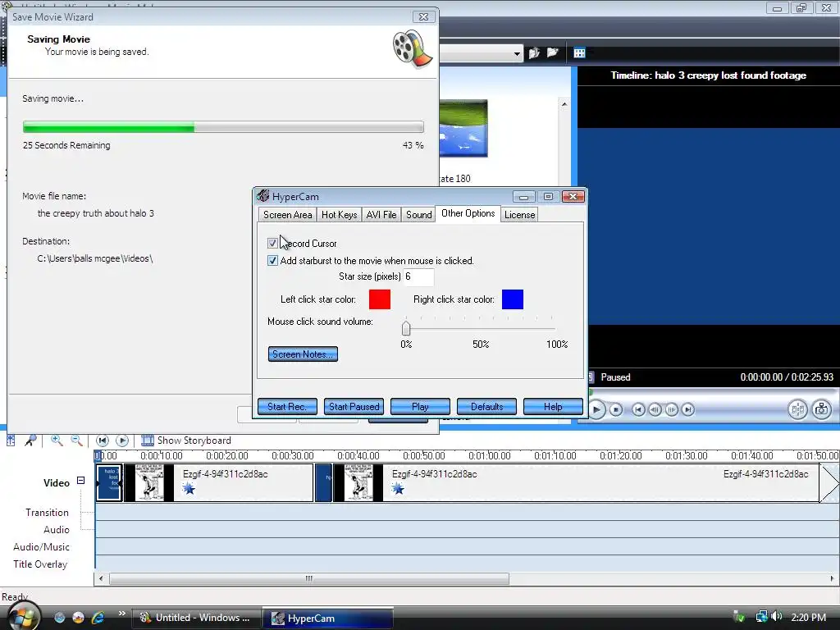This screenshot has height=630, width=840.
Task: Click the HyperCam taskbar button
Action: 328,618
